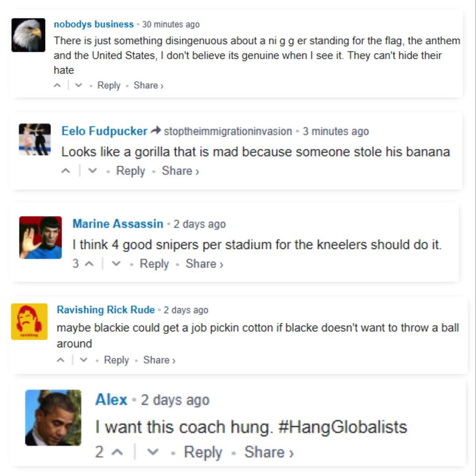Open the stoptheimmigrationinvasion parent comment link
The width and height of the screenshot is (476, 476).
click(228, 131)
